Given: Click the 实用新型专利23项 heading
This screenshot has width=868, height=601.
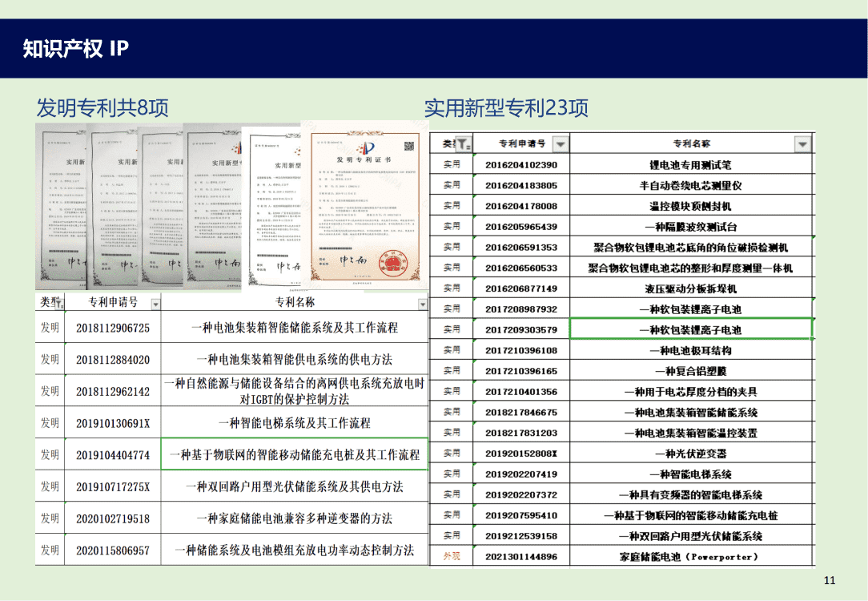Looking at the screenshot, I should [506, 107].
